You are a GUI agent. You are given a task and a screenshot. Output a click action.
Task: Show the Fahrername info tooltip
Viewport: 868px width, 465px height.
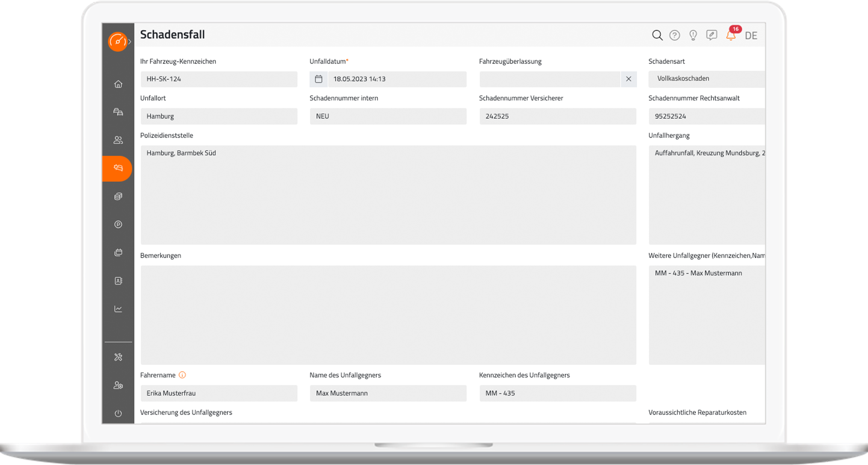(x=182, y=375)
